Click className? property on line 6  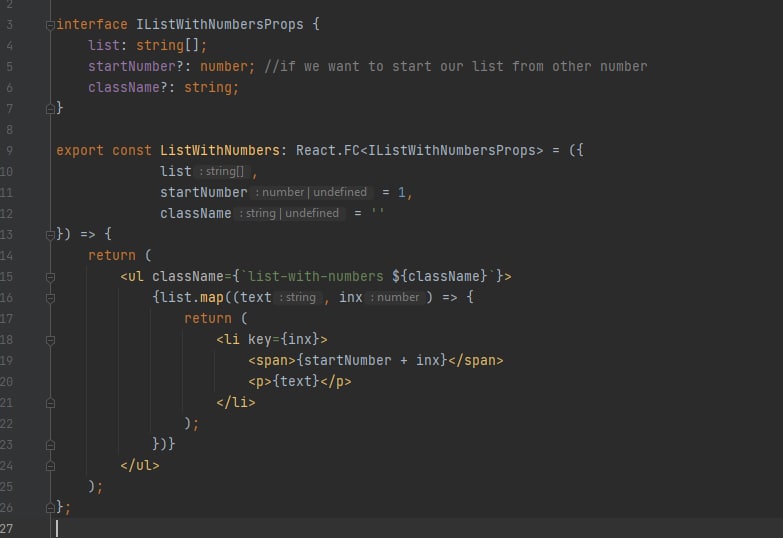128,87
